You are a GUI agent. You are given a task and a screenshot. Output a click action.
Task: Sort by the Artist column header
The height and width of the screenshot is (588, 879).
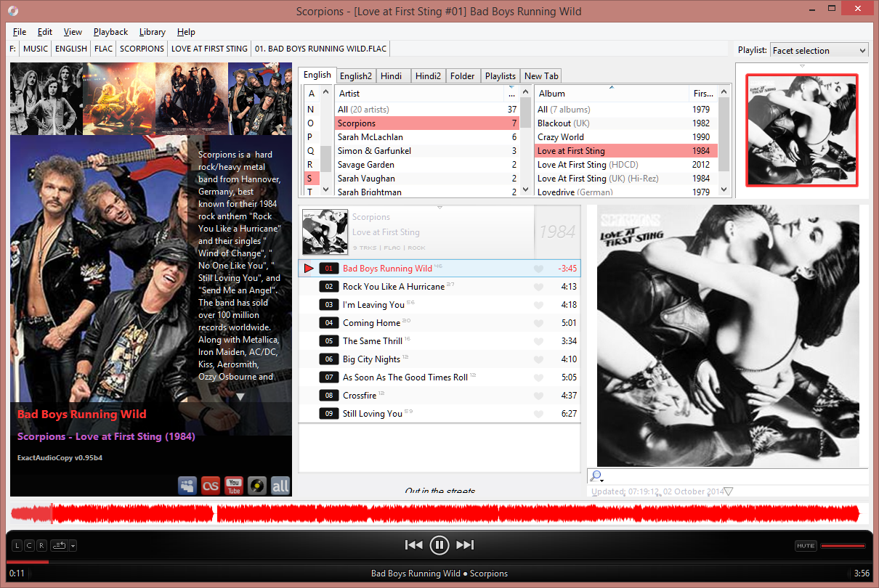[x=420, y=94]
